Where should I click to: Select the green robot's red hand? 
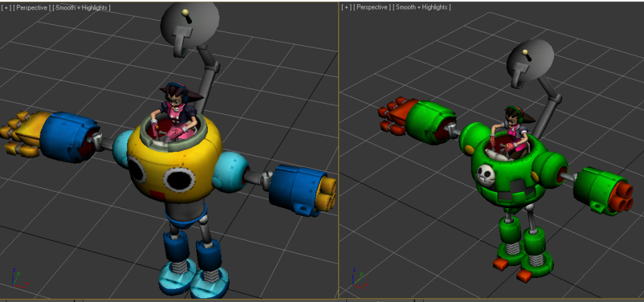click(x=397, y=114)
